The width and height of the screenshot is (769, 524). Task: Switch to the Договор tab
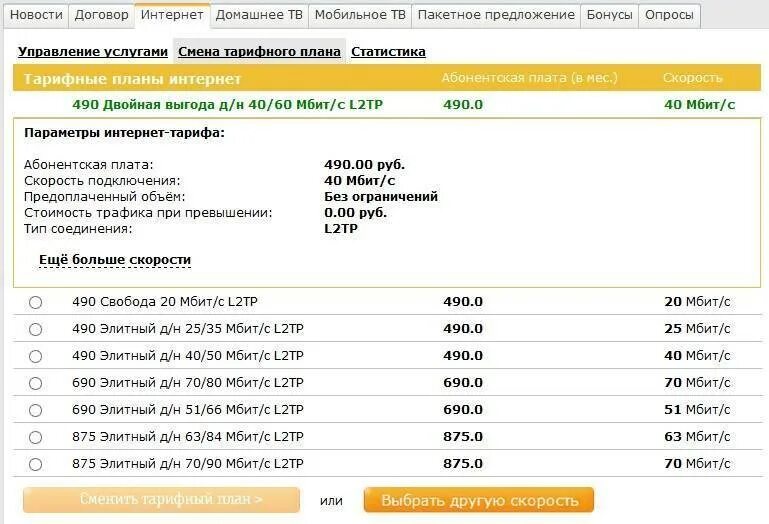pos(102,15)
